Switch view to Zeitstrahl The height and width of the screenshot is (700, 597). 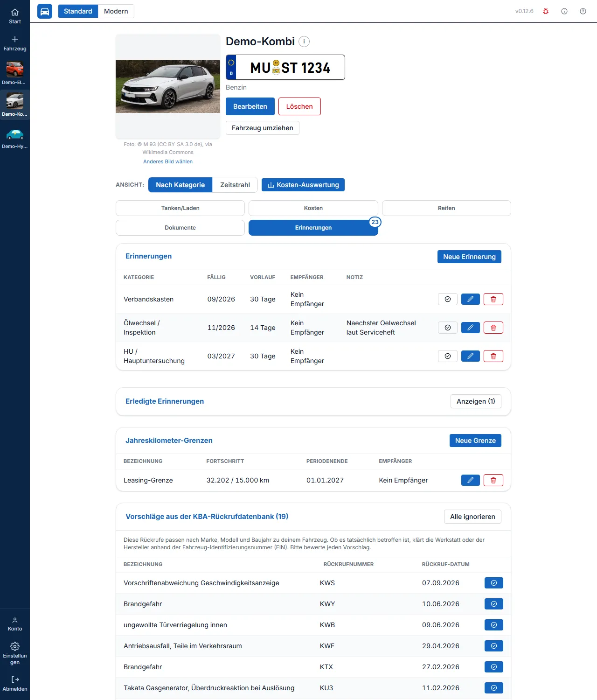(235, 185)
